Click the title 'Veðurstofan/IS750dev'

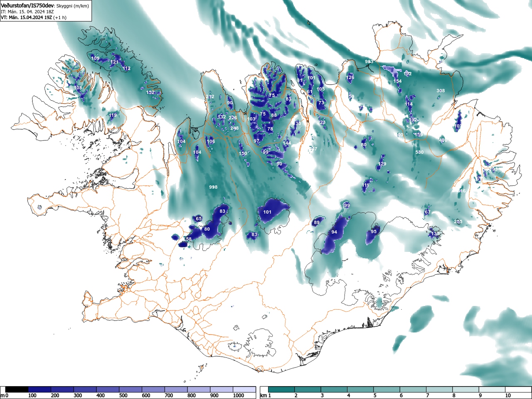(27, 6)
